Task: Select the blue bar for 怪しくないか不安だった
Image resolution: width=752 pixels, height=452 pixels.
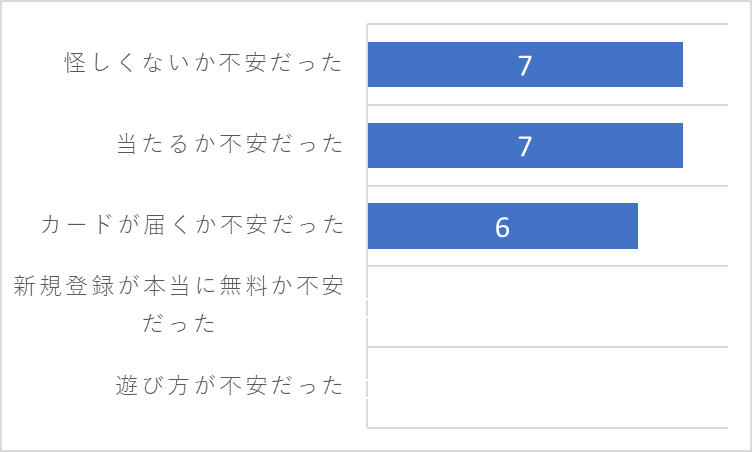Action: (525, 64)
